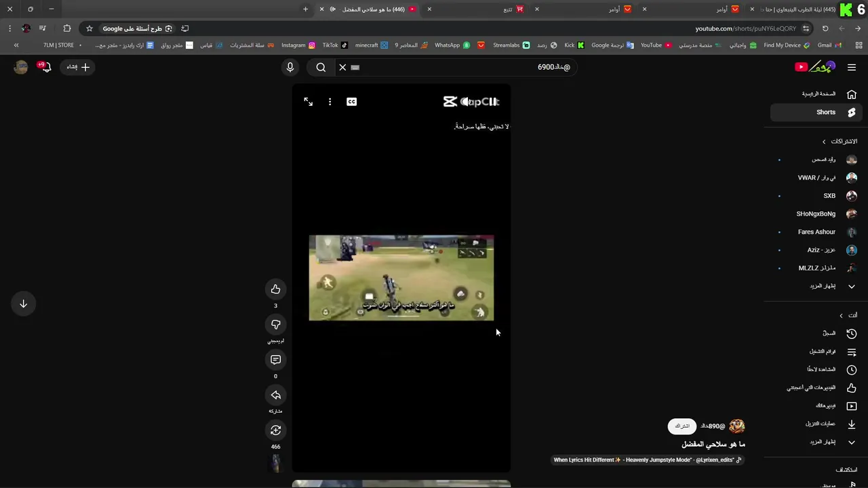
Task: Expand the You (أنت) section header
Action: (848, 316)
